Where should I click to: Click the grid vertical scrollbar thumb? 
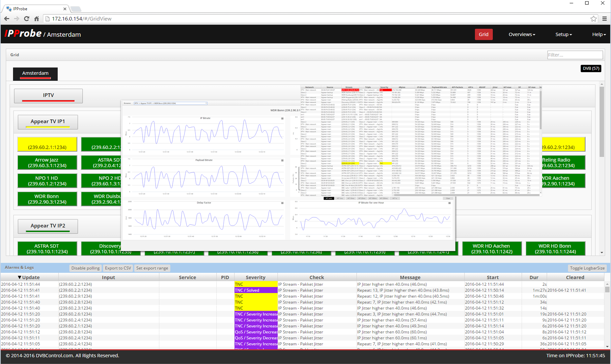click(602, 122)
